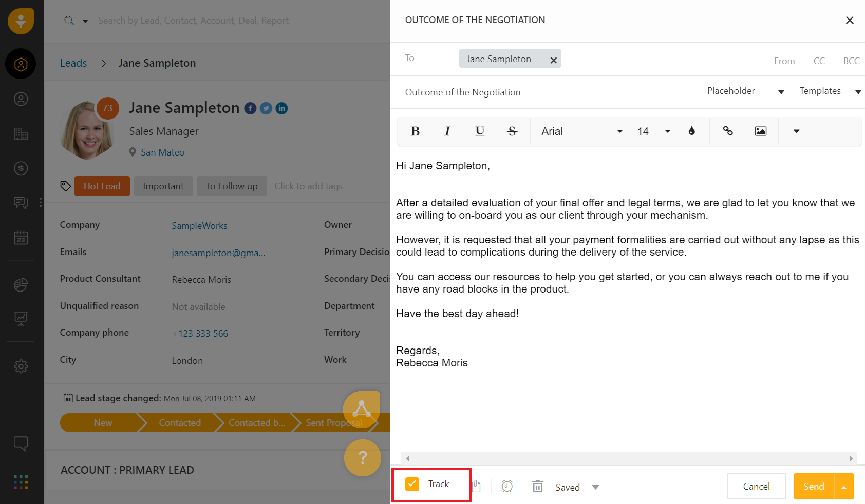Send the negotiation email

(814, 487)
